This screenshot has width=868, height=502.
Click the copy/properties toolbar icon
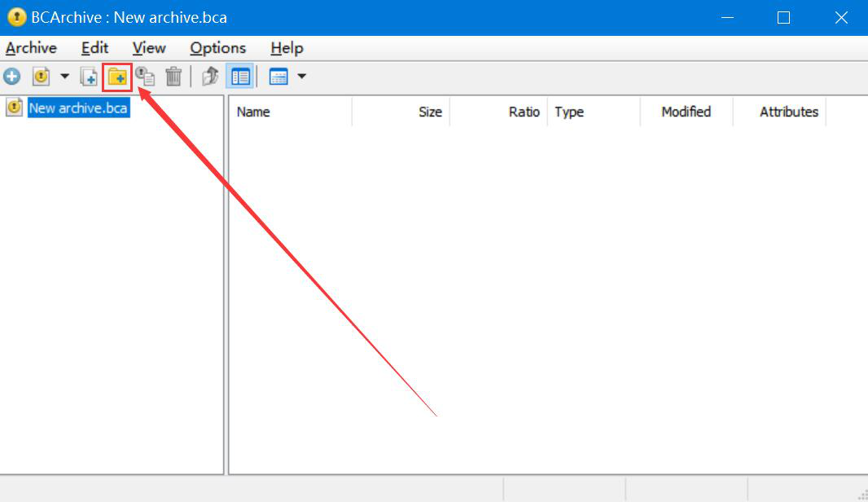point(145,77)
